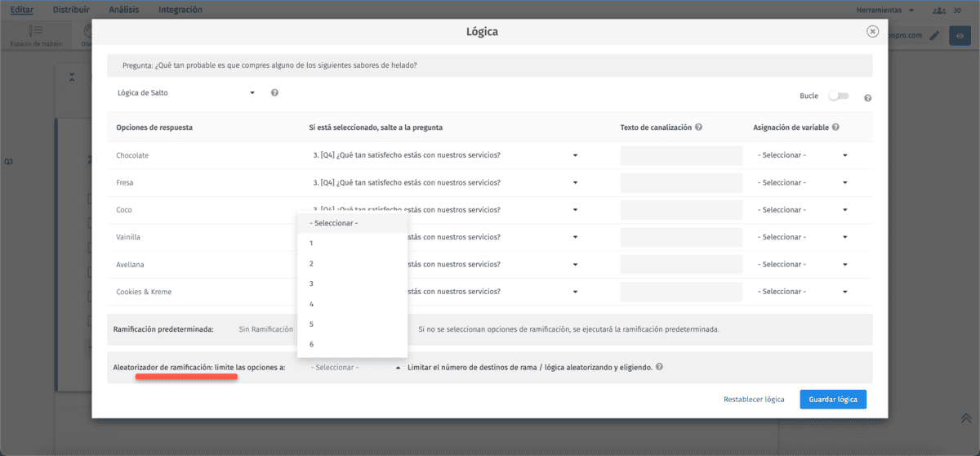This screenshot has width=980, height=456.
Task: Click the scroll-to-top double chevron icon
Action: (x=966, y=418)
